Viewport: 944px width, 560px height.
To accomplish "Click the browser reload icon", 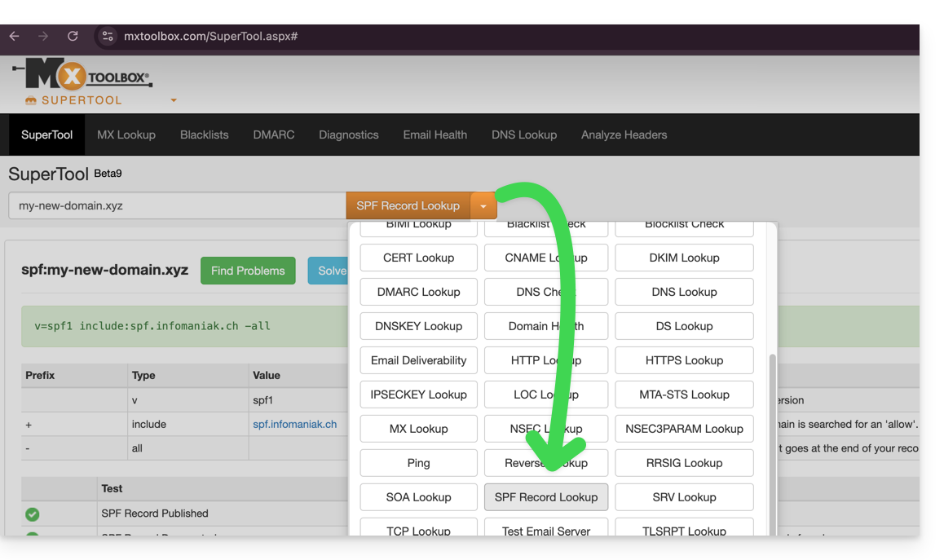I will [73, 36].
